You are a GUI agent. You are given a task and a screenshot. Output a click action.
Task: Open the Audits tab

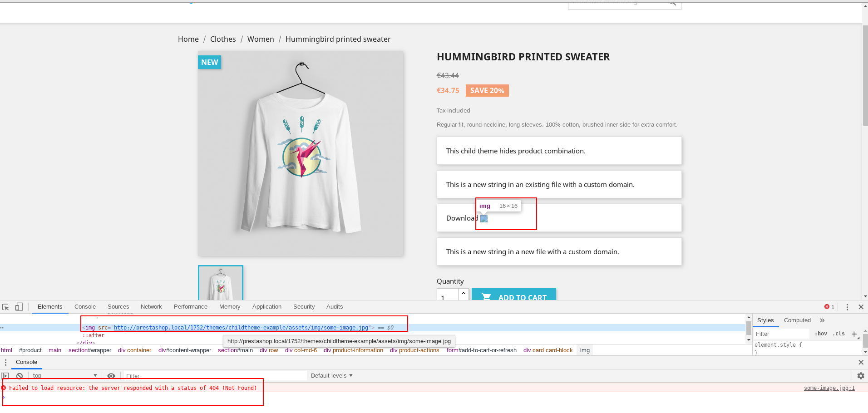(335, 307)
